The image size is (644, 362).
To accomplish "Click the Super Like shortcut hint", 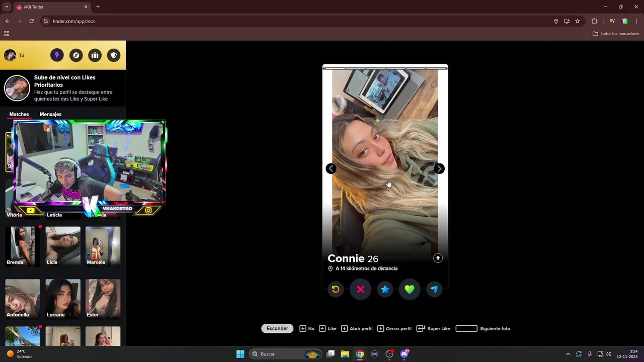I will tap(433, 328).
